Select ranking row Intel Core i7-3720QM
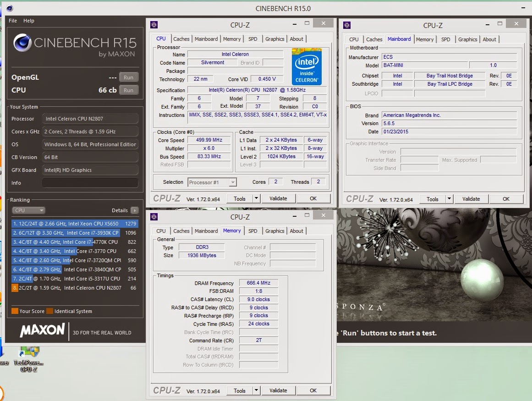 75,260
